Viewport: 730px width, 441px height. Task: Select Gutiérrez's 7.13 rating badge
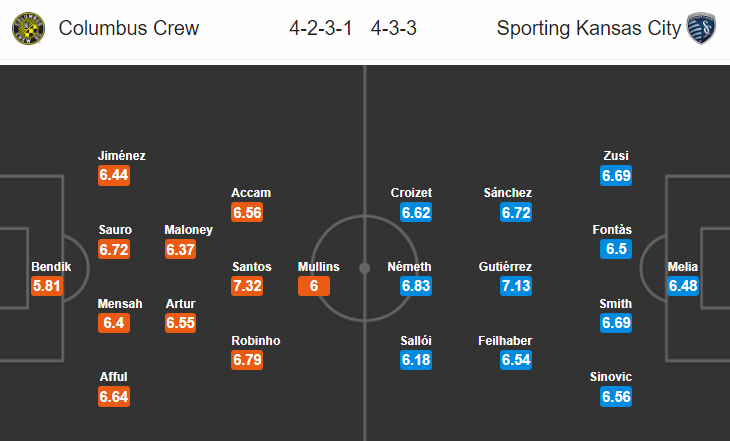click(x=516, y=286)
